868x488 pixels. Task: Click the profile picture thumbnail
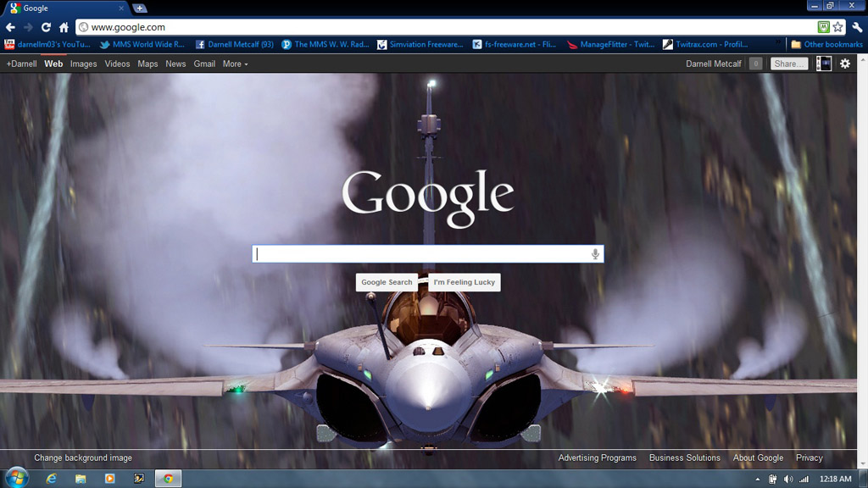(x=824, y=64)
